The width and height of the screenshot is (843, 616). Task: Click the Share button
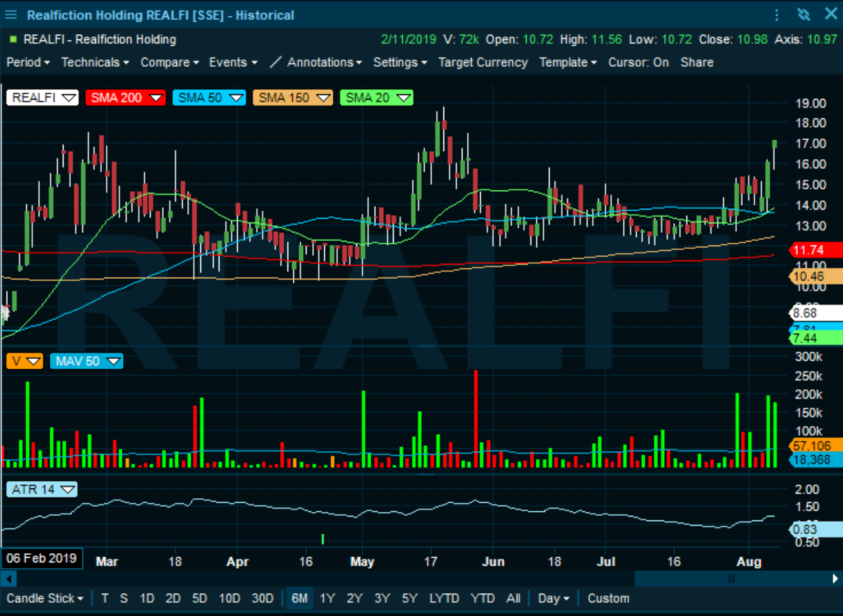[x=697, y=62]
